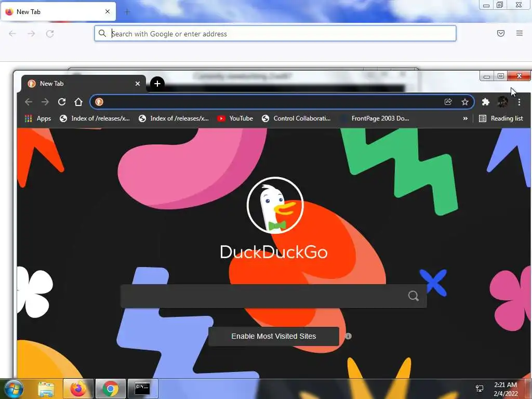Bookmark this tab with star icon
Screen dimensions: 532x399
pos(465,102)
